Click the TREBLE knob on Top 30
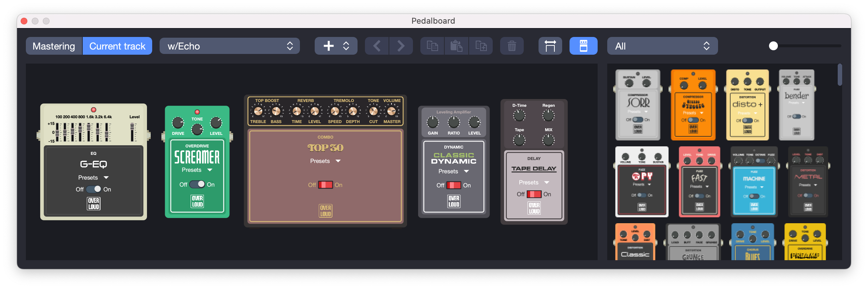This screenshot has height=289, width=868. click(258, 111)
